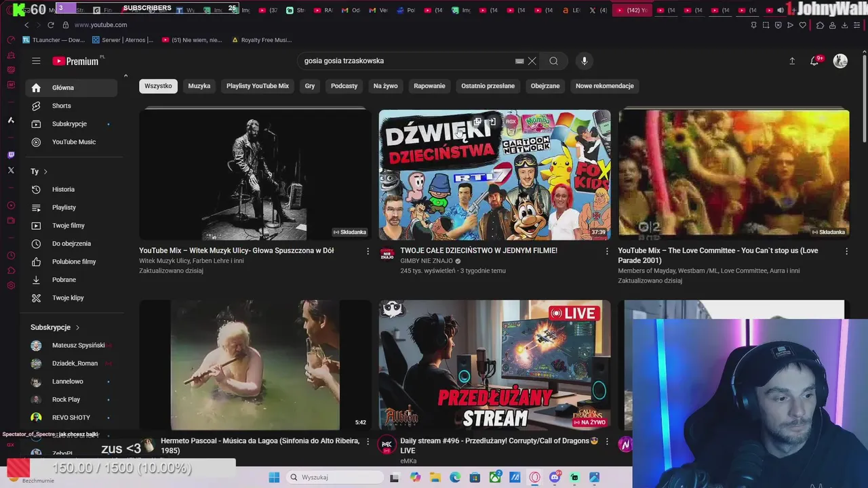Go to Główna in the sidebar

pos(72,87)
